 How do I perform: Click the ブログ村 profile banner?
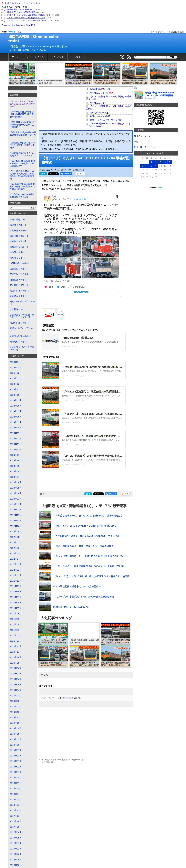pyautogui.click(x=53, y=314)
